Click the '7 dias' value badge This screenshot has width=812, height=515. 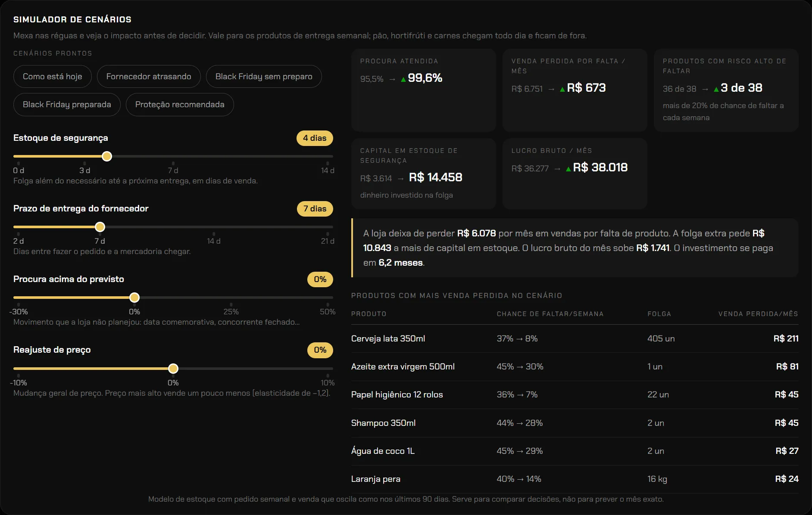pyautogui.click(x=315, y=209)
